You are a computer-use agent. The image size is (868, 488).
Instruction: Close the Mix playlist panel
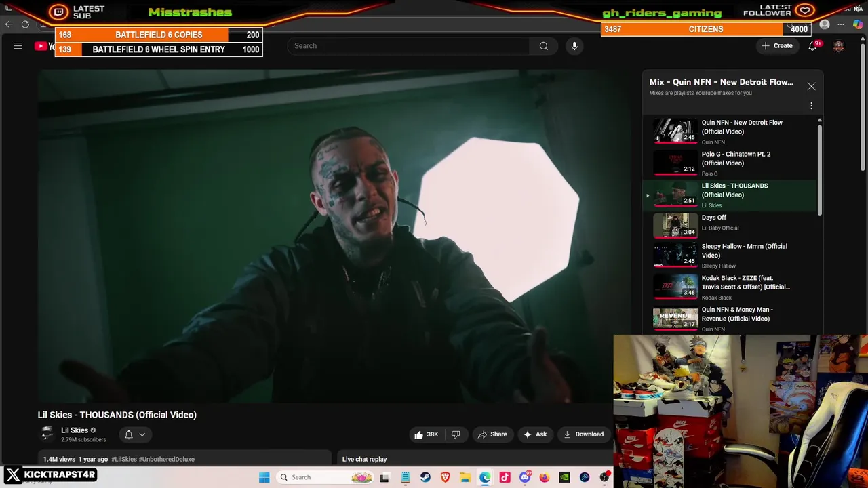811,87
